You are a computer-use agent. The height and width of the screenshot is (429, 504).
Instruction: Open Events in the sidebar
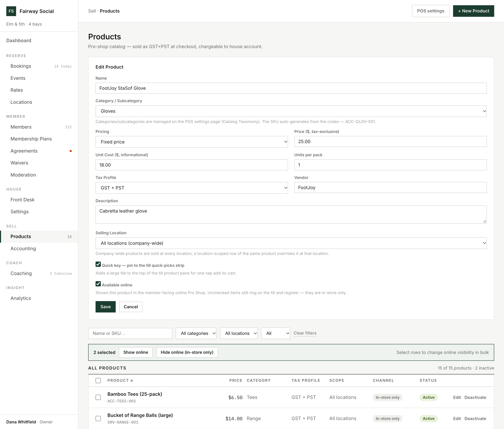pyautogui.click(x=39, y=78)
